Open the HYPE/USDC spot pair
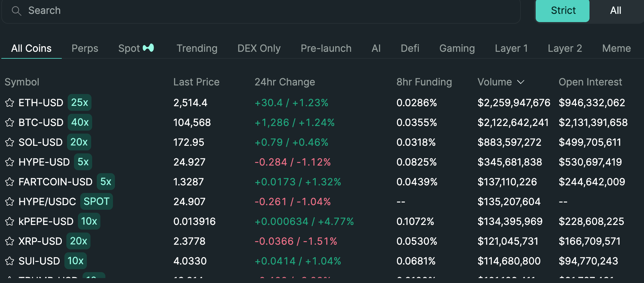Viewport: 644px width, 283px height. 47,202
